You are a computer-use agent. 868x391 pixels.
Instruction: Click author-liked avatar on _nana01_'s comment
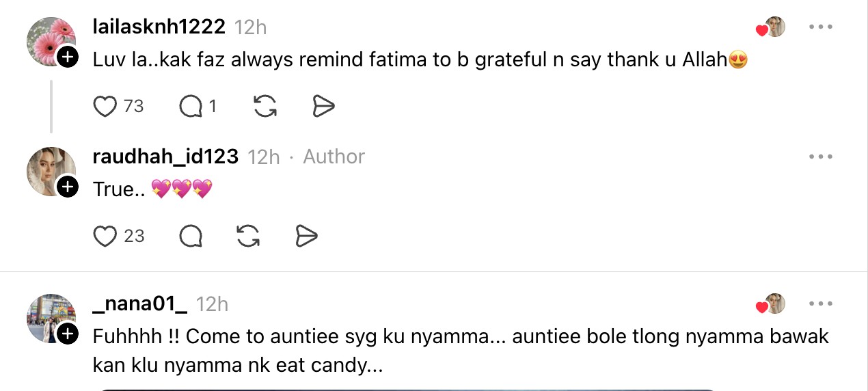tap(774, 304)
